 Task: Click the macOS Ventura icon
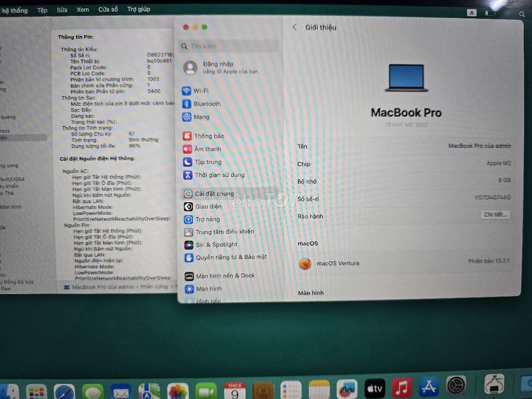point(305,263)
